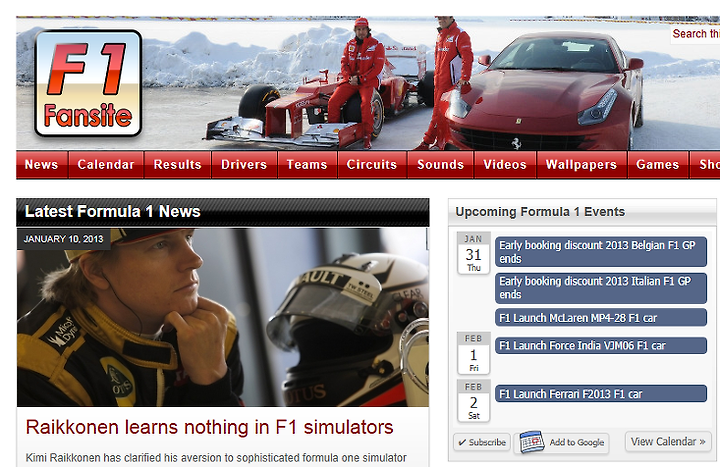The width and height of the screenshot is (720, 467).
Task: Open the McLaren MP4-28 launch event
Action: click(x=601, y=318)
